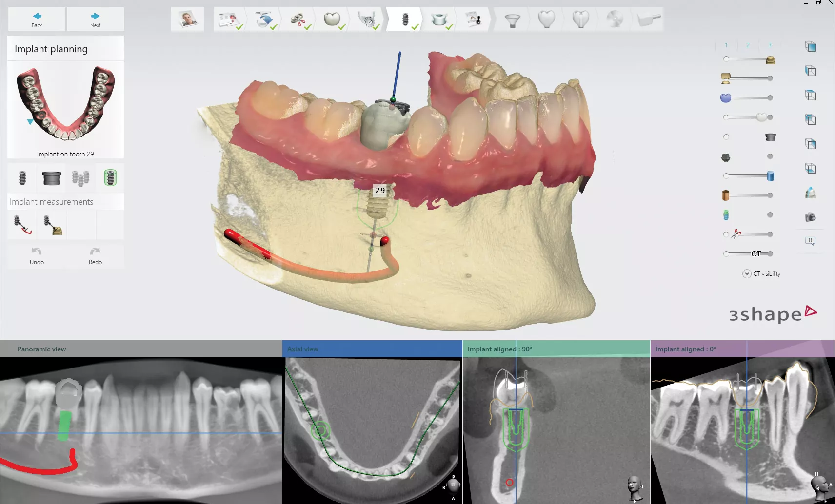Go to the Next step
The image size is (835, 504).
95,19
